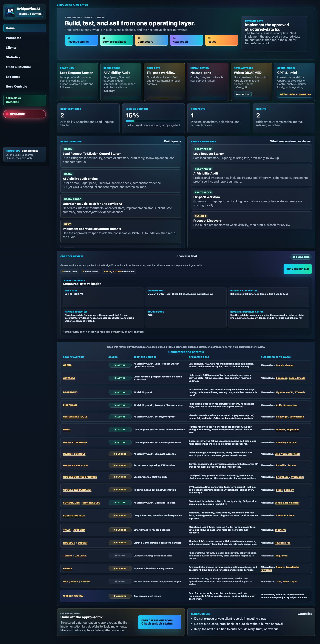This screenshot has width=320, height=644.
Task: Jump to the 02 Service readiness tab
Action: (116, 40)
